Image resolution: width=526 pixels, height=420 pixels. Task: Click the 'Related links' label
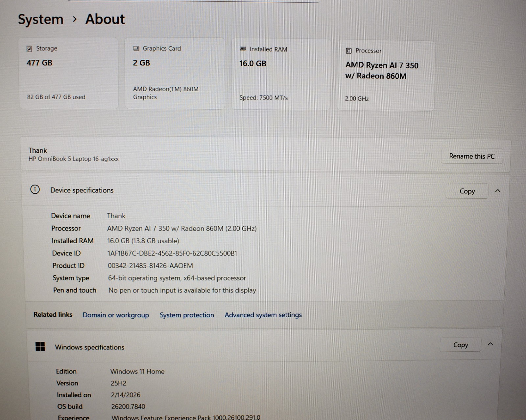click(53, 315)
